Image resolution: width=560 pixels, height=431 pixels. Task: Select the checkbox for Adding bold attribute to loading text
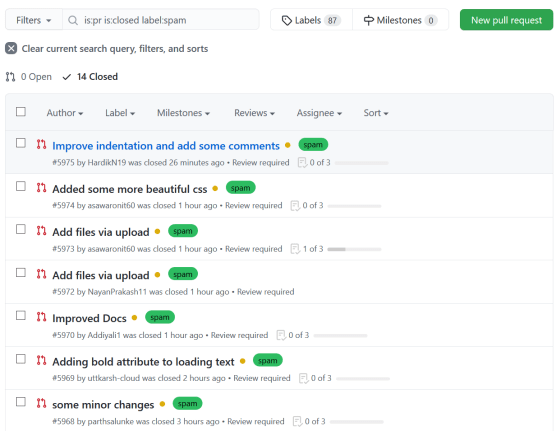pos(21,359)
